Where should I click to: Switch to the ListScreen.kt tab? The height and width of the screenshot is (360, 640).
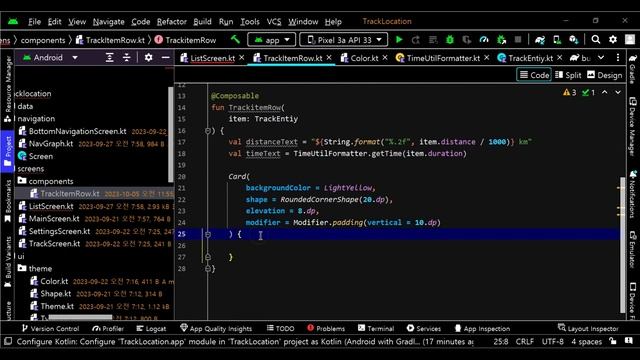pyautogui.click(x=212, y=58)
